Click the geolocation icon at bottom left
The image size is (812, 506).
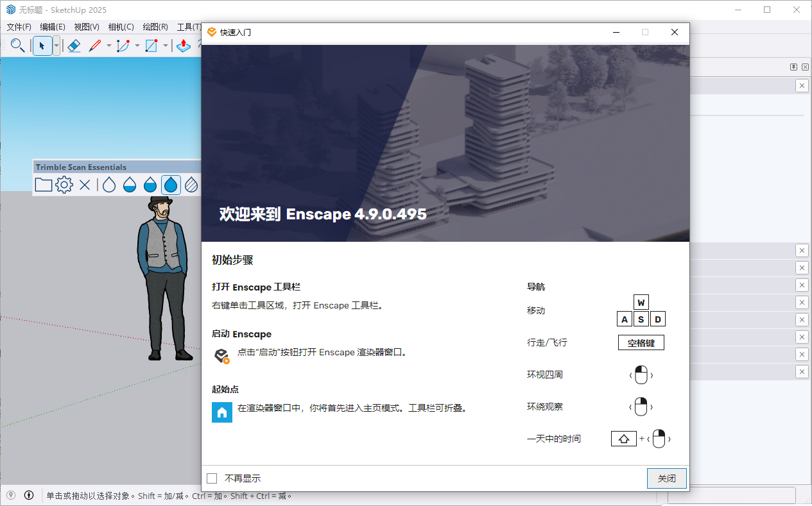click(10, 494)
